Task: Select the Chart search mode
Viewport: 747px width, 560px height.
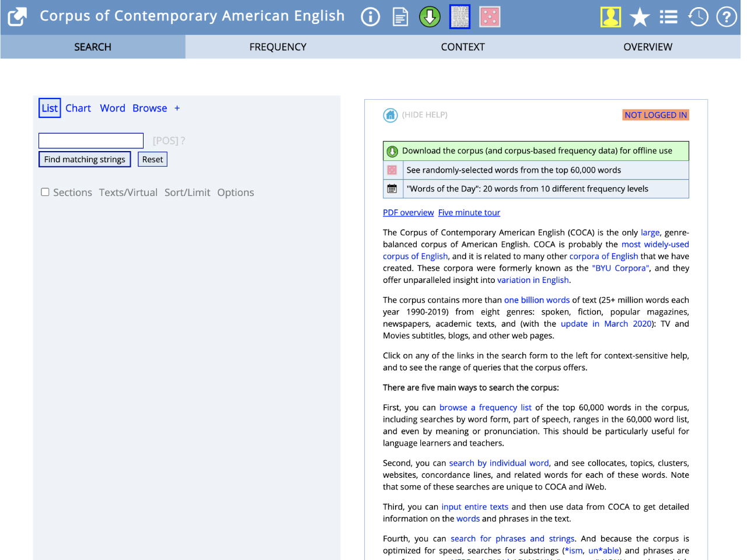Action: pos(78,108)
